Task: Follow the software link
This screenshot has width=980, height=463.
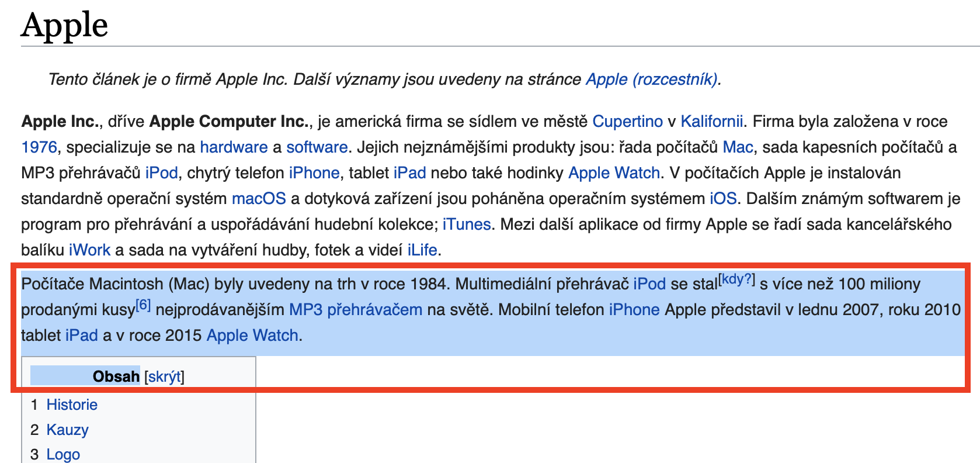Action: tap(317, 147)
